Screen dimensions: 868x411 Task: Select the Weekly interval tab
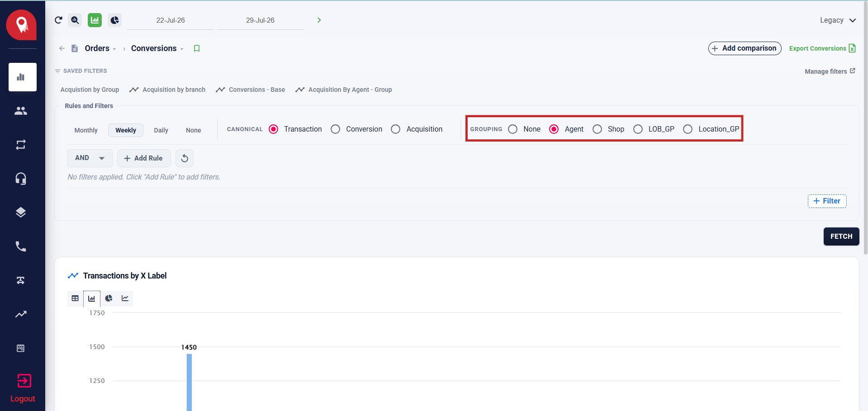coord(126,130)
